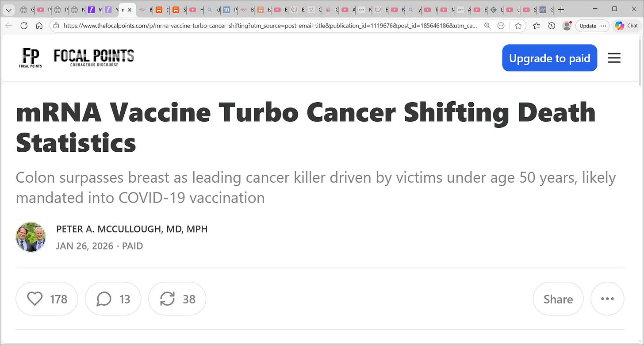Image resolution: width=644 pixels, height=345 pixels.
Task: Open a new browser tab
Action: [561, 9]
